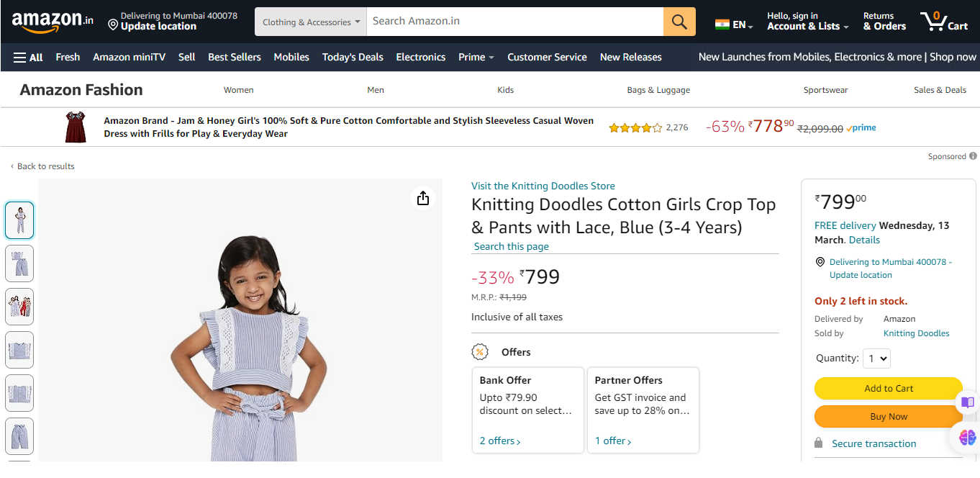The height and width of the screenshot is (478, 980).
Task: Click the India flag language icon
Action: click(722, 24)
